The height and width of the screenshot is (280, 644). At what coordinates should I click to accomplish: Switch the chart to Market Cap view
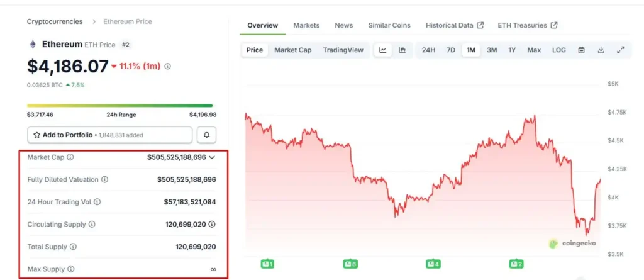tap(292, 50)
